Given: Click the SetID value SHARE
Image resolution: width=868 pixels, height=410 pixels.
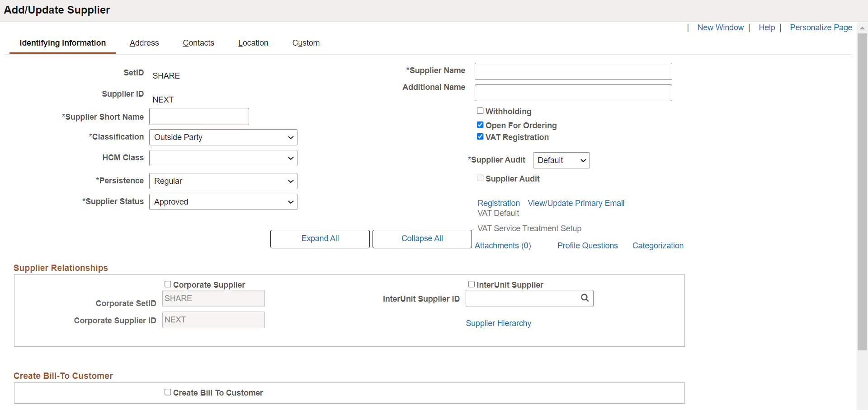Looking at the screenshot, I should (x=166, y=76).
